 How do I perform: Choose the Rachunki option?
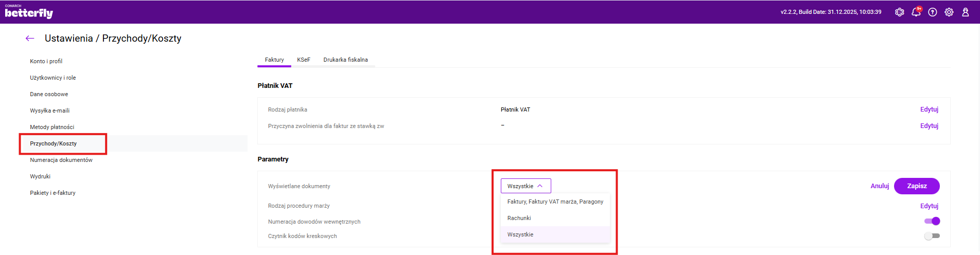pyautogui.click(x=519, y=218)
